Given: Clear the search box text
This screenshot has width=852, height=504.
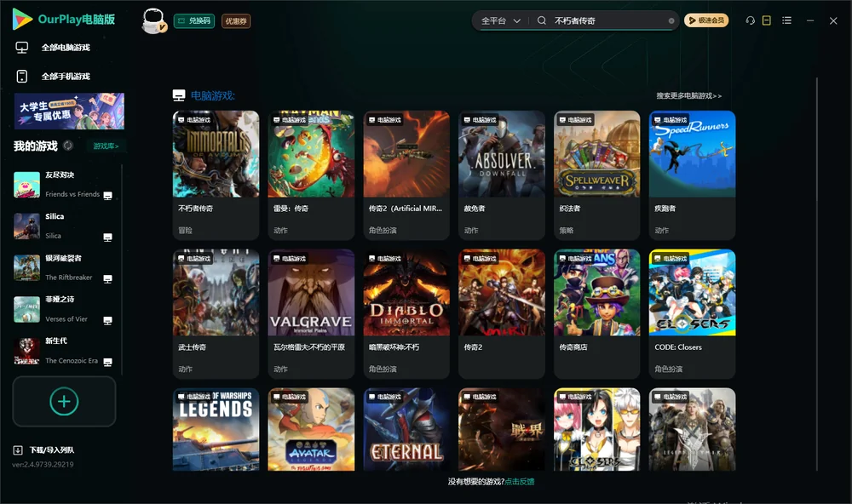Looking at the screenshot, I should pyautogui.click(x=671, y=20).
